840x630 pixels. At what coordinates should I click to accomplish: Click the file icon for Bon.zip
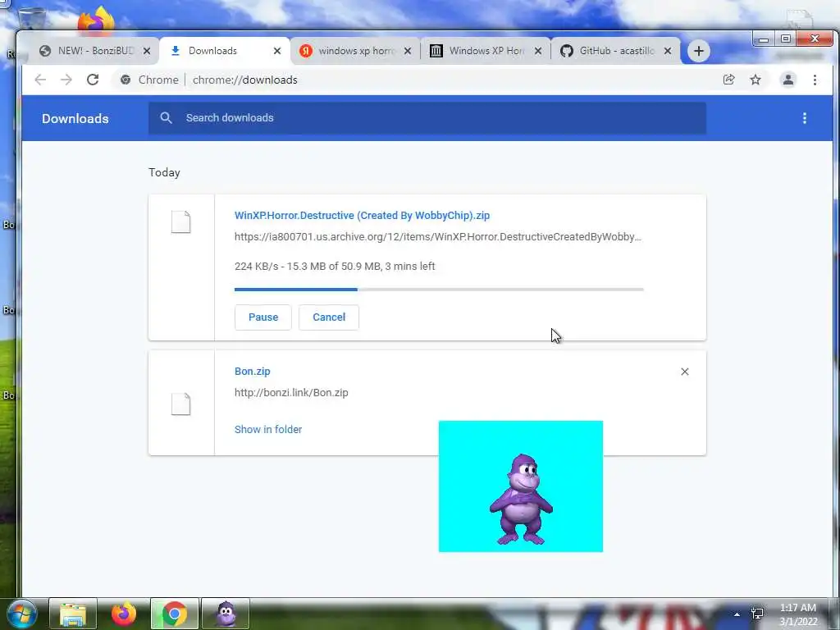[x=181, y=404]
